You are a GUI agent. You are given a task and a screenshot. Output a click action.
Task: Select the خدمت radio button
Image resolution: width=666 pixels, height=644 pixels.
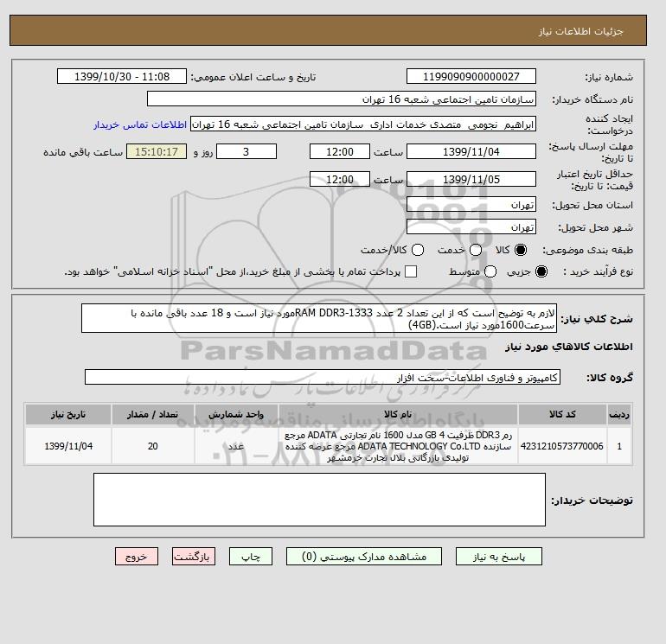476,250
